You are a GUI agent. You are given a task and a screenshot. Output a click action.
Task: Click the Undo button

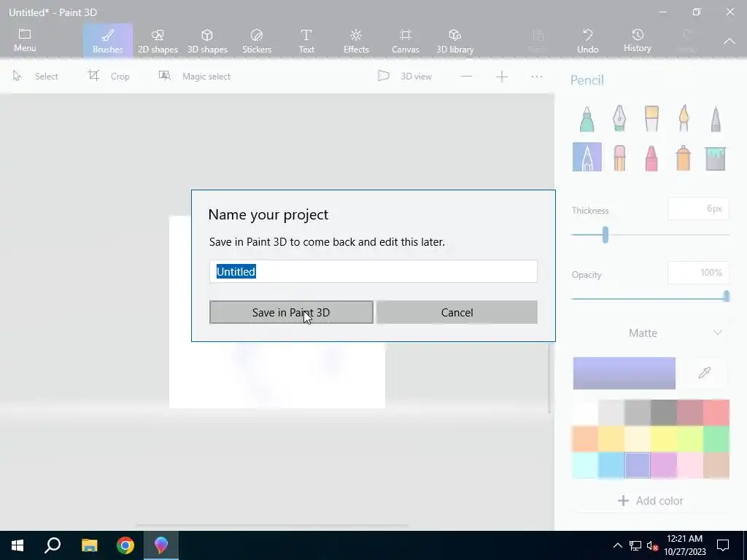588,41
